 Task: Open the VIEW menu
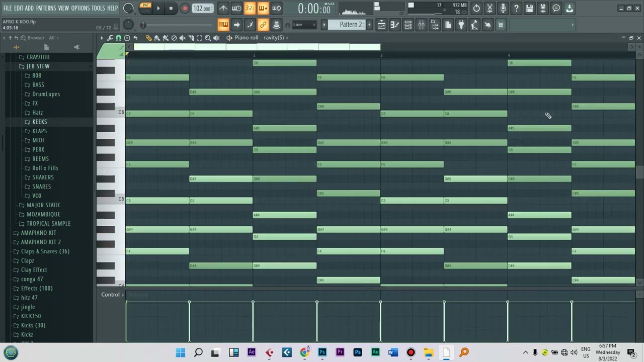63,8
